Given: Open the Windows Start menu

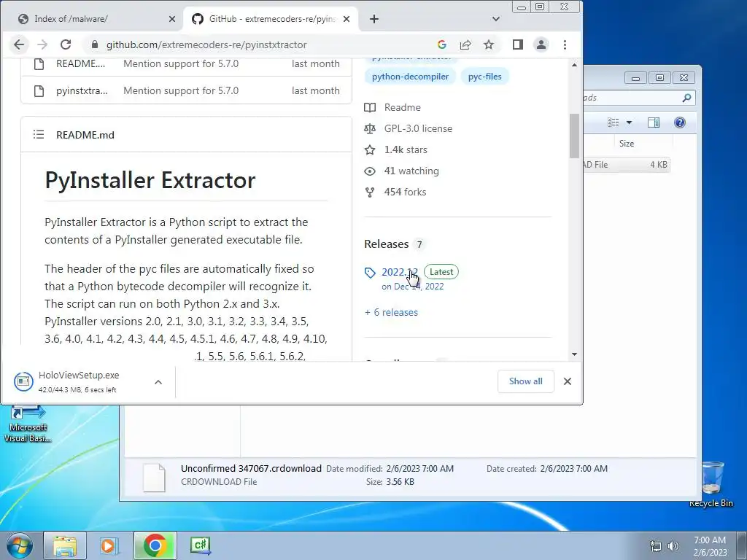Looking at the screenshot, I should point(19,545).
